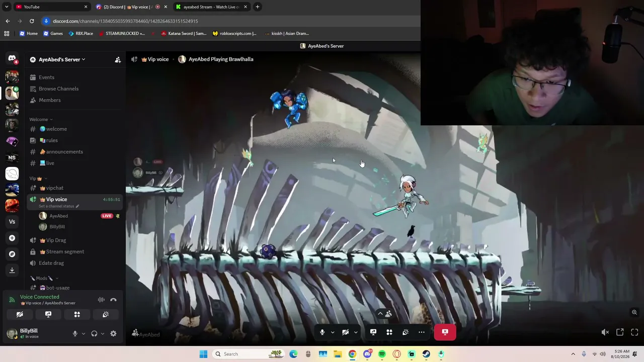Image resolution: width=644 pixels, height=362 pixels.
Task: Open the Members list item
Action: point(75,100)
